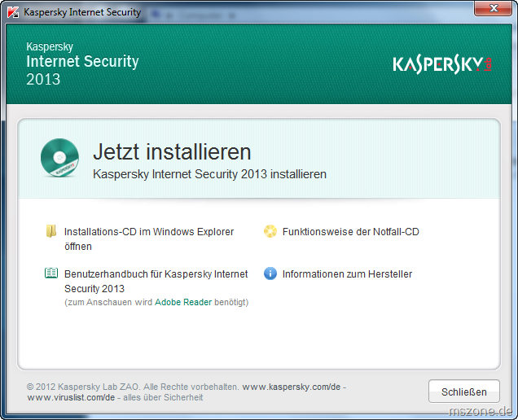Image resolution: width=518 pixels, height=420 pixels.
Task: Click the green installation CD icon
Action: (60, 158)
